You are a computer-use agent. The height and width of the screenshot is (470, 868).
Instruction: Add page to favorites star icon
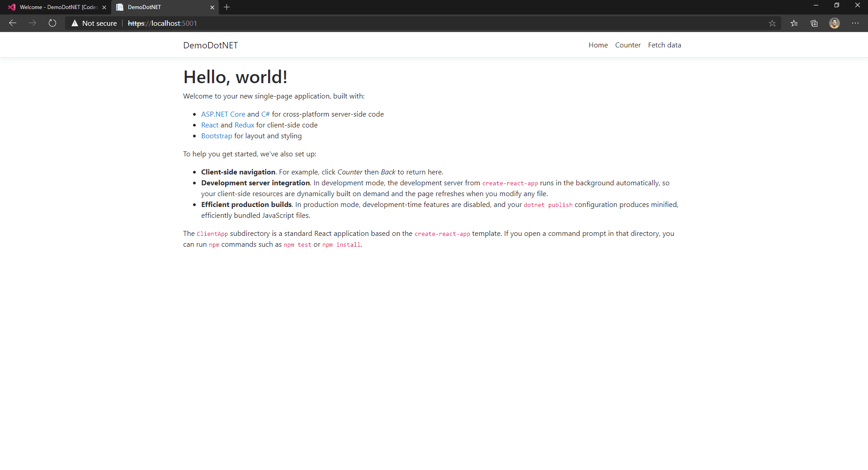[772, 23]
